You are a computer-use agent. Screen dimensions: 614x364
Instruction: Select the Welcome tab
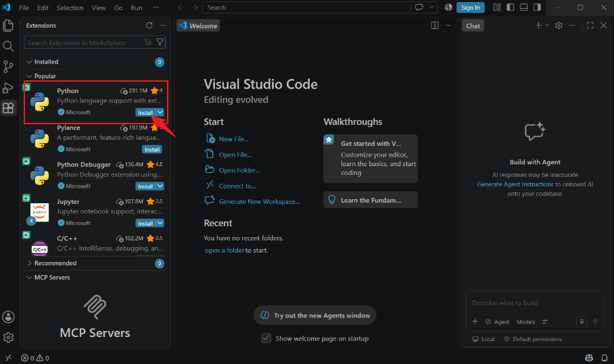click(198, 26)
